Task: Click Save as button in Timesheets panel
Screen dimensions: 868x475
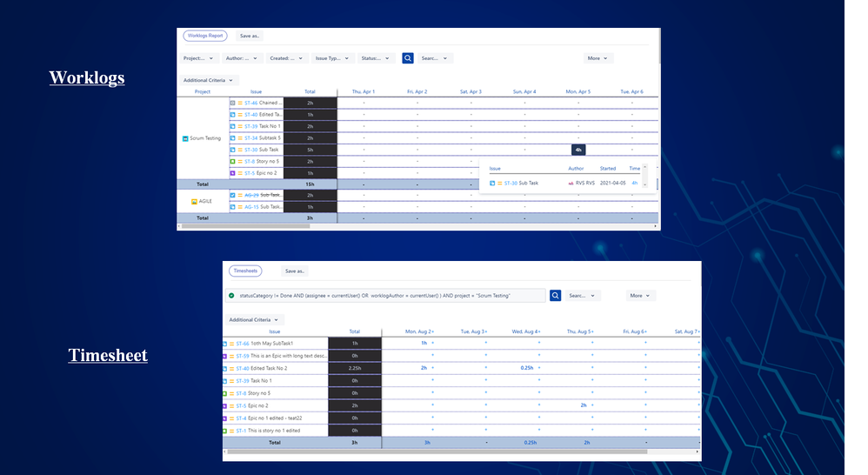Action: click(x=295, y=271)
